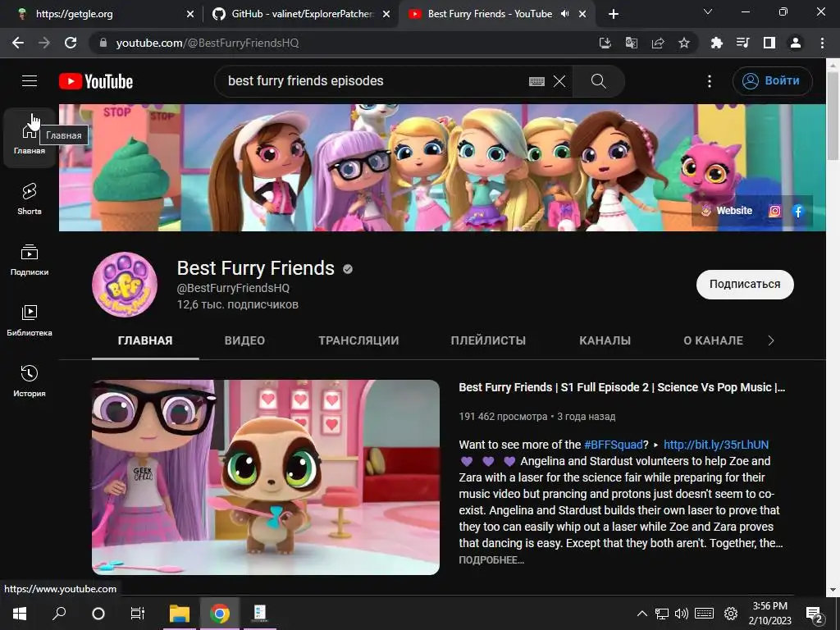Click the Подписаться subscribe button
840x630 pixels.
(745, 285)
